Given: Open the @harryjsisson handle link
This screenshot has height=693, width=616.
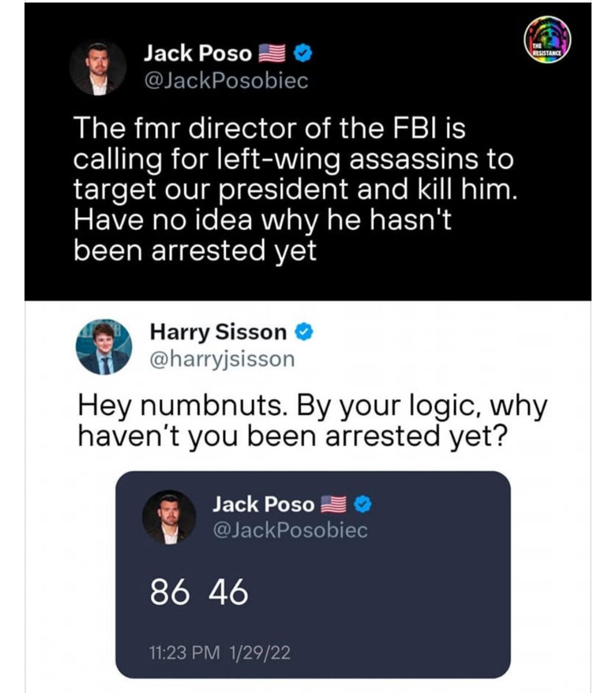Looking at the screenshot, I should [222, 359].
